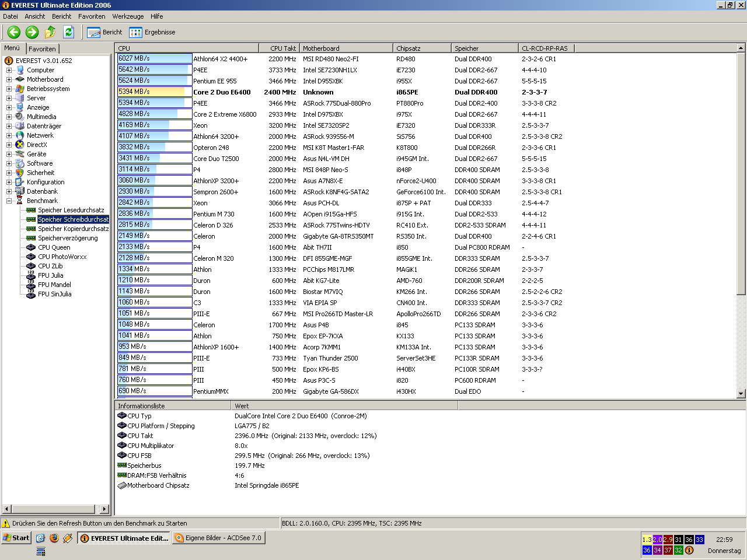This screenshot has width=747, height=560.
Task: Open the Ansicht menu
Action: pyautogui.click(x=35, y=16)
